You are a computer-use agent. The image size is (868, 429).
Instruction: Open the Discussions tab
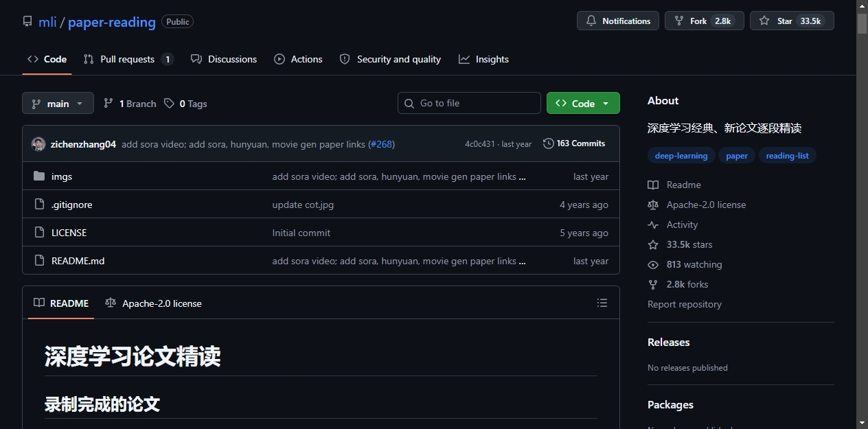click(224, 59)
